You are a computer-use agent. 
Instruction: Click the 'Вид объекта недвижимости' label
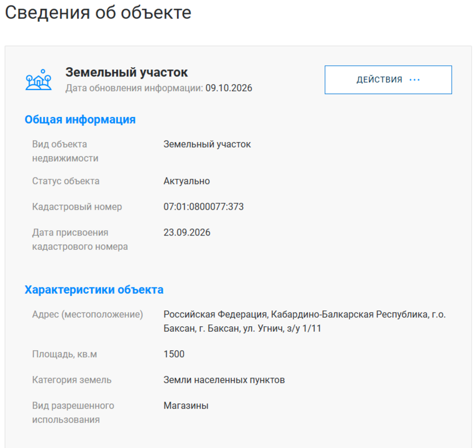point(66,151)
